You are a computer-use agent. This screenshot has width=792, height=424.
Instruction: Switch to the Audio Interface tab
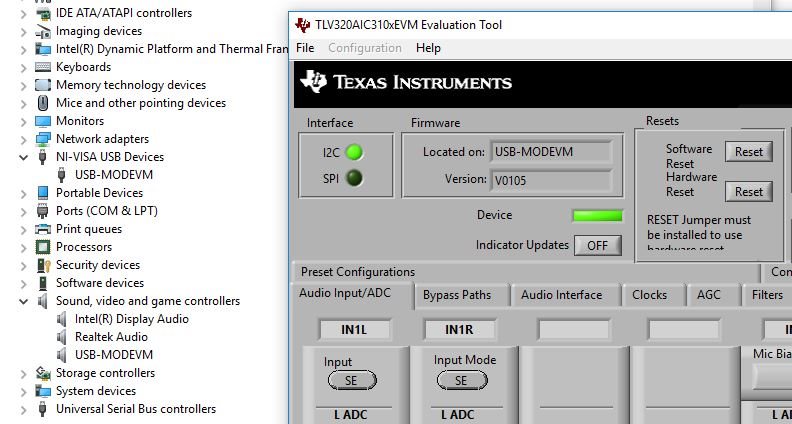point(562,295)
